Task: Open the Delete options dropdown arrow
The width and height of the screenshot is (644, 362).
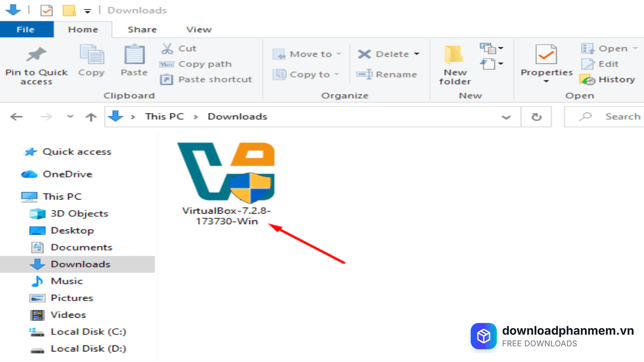Action: [417, 54]
